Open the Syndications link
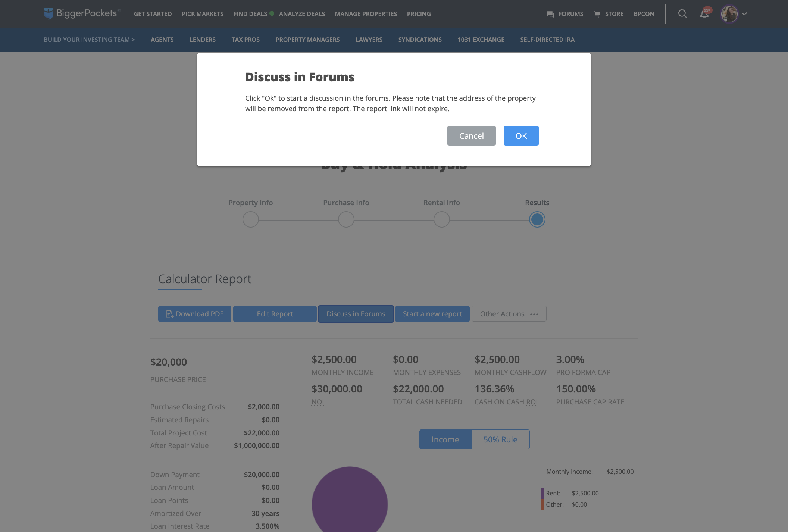 click(x=420, y=40)
